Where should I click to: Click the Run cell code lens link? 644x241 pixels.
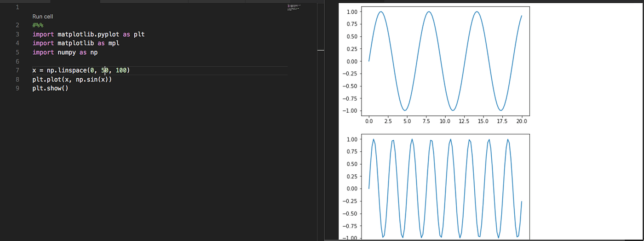tap(43, 17)
